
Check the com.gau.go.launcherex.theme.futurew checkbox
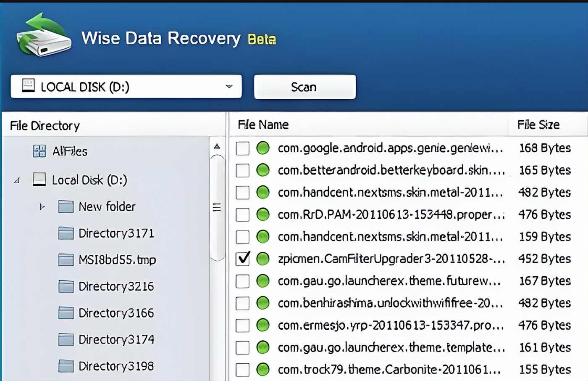click(x=242, y=281)
